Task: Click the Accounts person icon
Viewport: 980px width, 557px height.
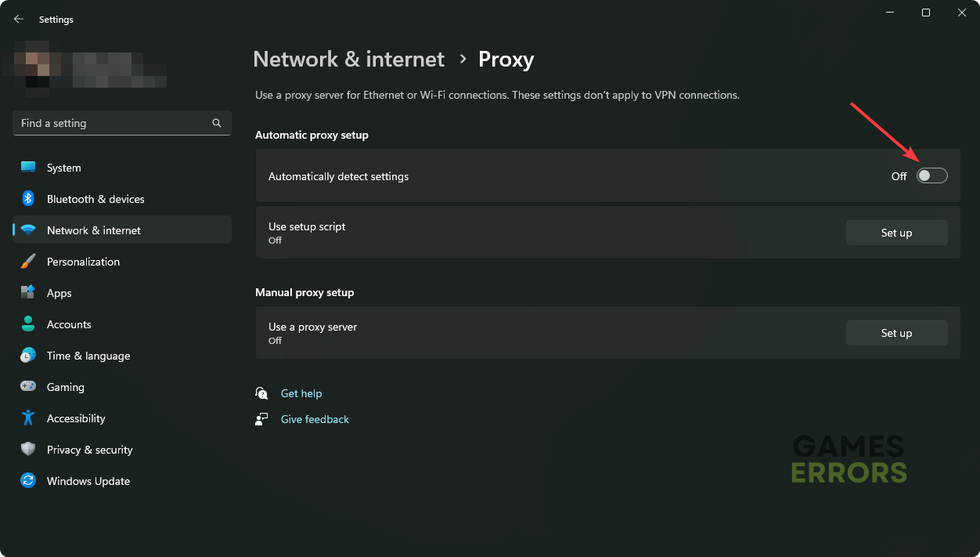Action: 28,324
